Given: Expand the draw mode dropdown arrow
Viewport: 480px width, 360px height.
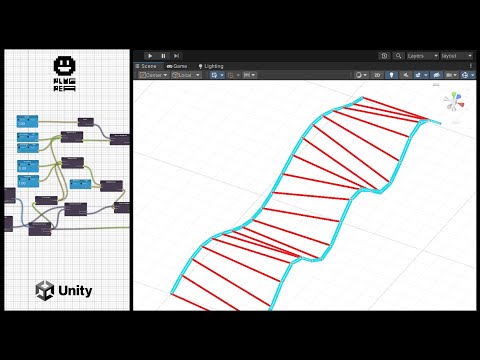Looking at the screenshot, I should [x=365, y=75].
